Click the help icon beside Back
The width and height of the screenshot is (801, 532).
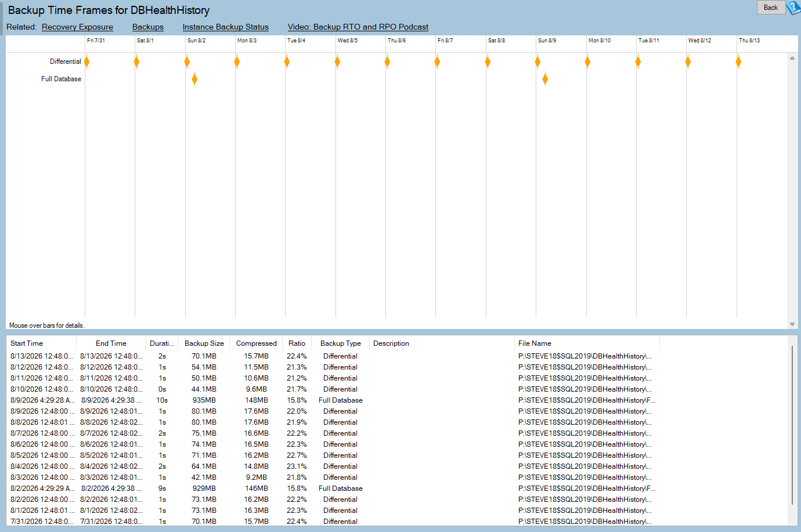[x=793, y=8]
